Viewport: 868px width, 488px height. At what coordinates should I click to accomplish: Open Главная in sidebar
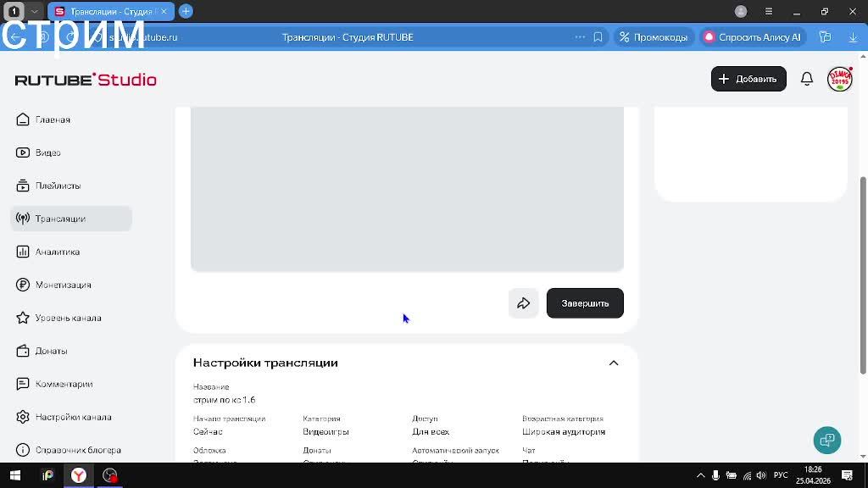point(53,119)
